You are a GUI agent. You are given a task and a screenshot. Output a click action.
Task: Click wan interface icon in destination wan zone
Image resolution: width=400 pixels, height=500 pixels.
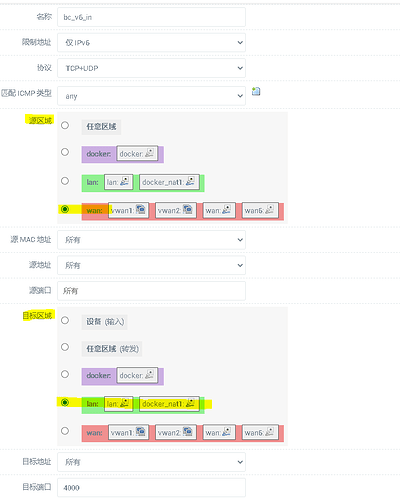[x=226, y=432]
